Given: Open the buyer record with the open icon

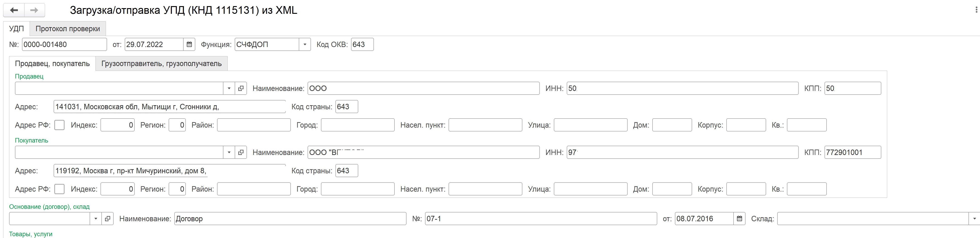Looking at the screenshot, I should pyautogui.click(x=241, y=152).
